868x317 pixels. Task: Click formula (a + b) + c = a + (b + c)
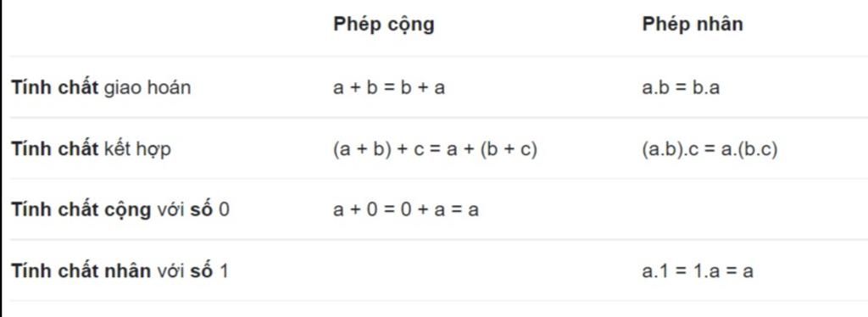click(435, 149)
